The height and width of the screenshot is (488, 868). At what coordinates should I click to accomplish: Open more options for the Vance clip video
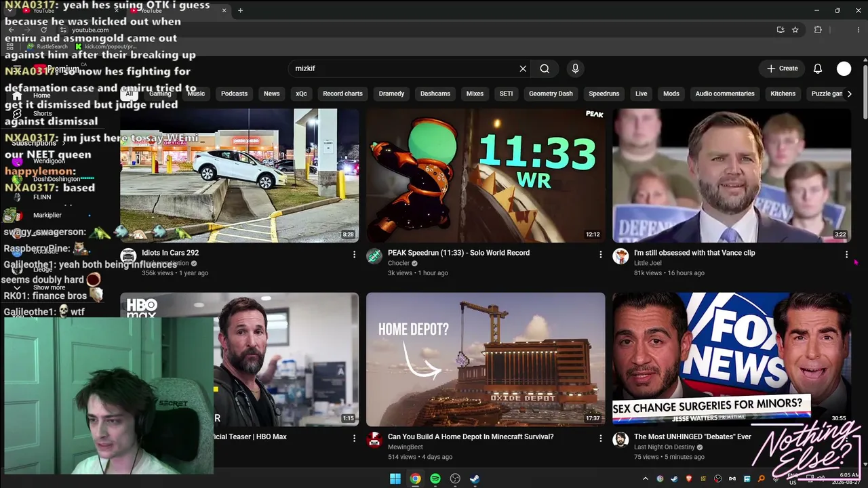[x=846, y=254]
